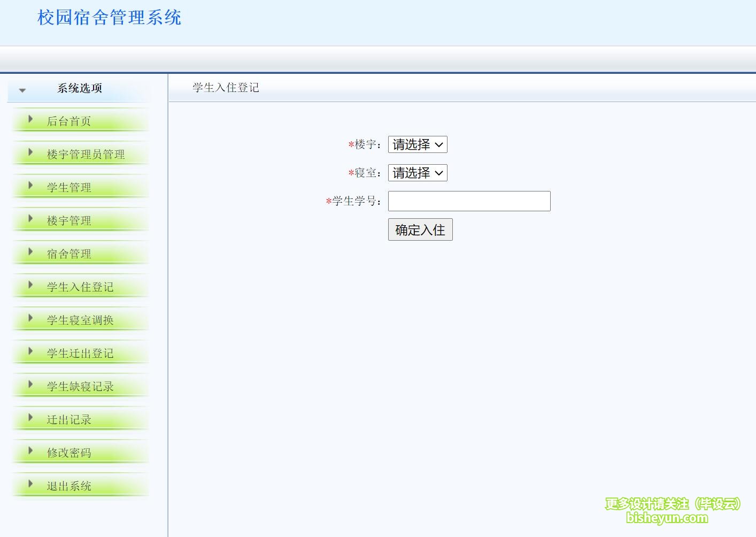Click the arrow icon beside 迁出记录
Screen dimensions: 756x537
pyautogui.click(x=30, y=419)
